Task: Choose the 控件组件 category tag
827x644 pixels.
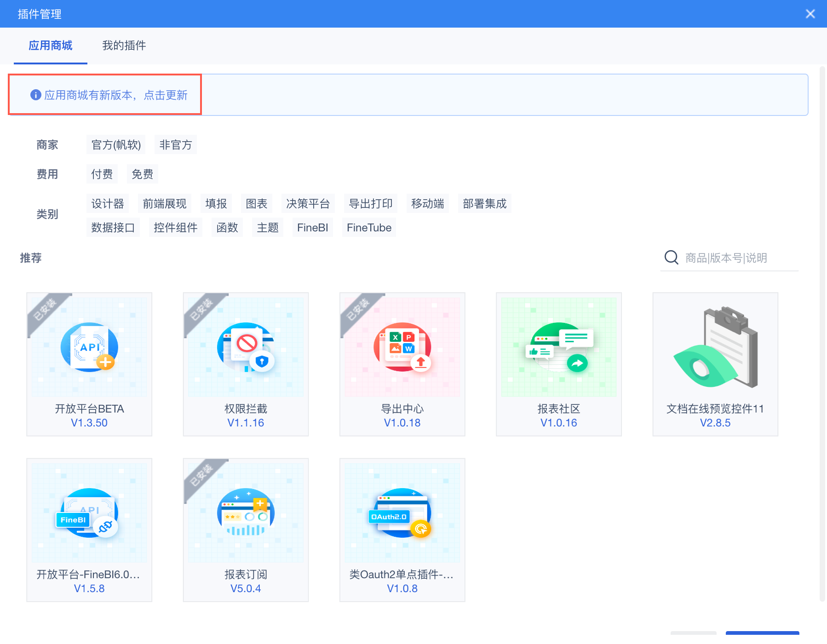Action: tap(176, 228)
